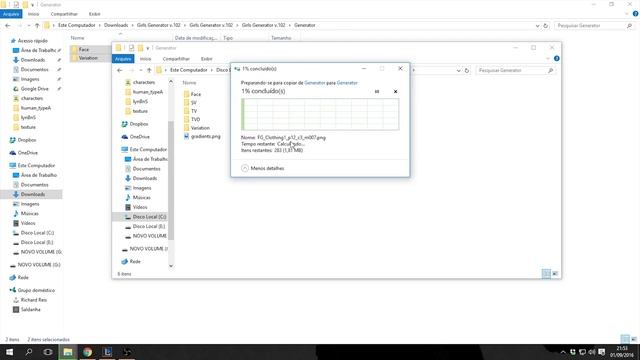640x360 pixels.
Task: Go up one folder level in the front window
Action: coord(149,70)
